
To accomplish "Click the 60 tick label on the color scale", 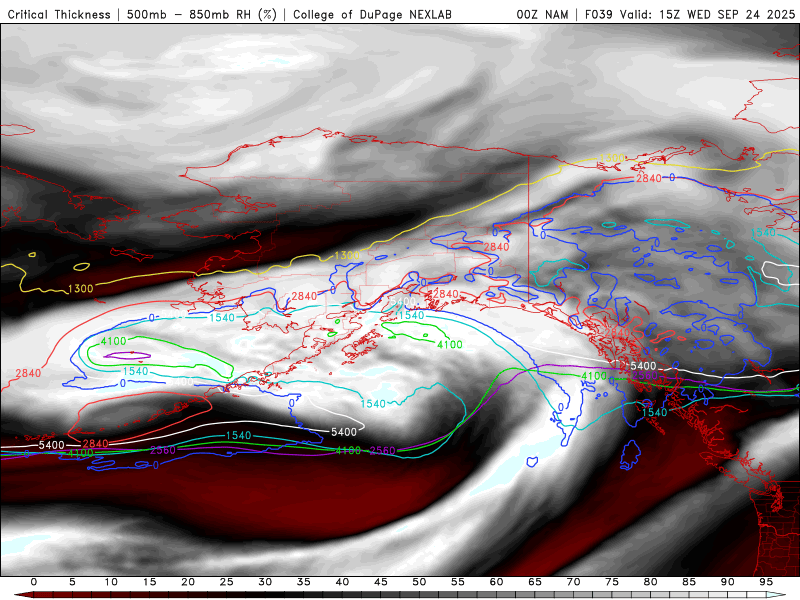I will (496, 582).
